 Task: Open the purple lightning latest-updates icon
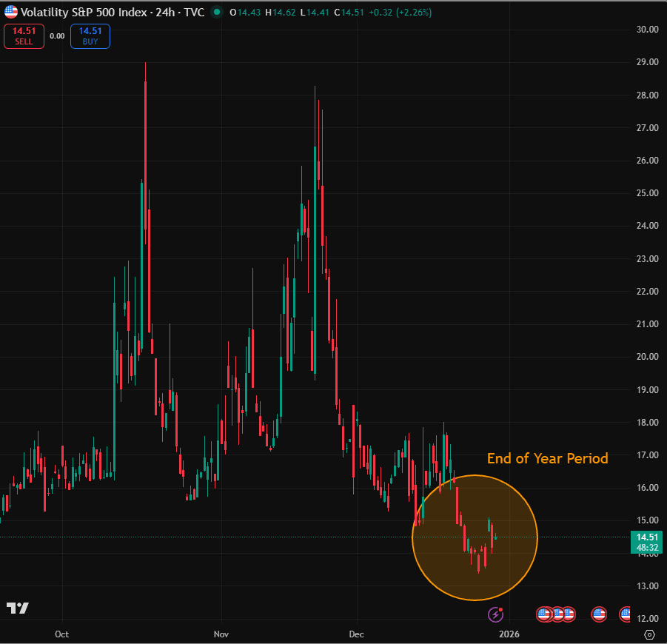[495, 614]
